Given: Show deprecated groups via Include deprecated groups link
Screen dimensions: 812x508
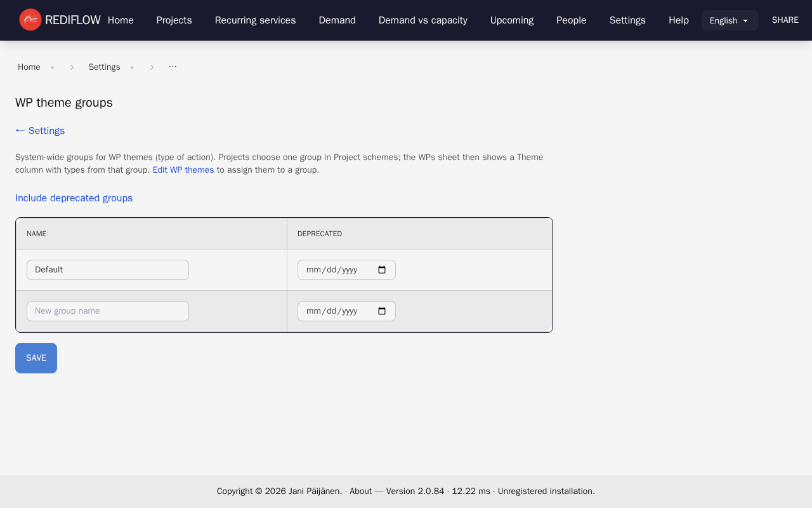Looking at the screenshot, I should 74,197.
